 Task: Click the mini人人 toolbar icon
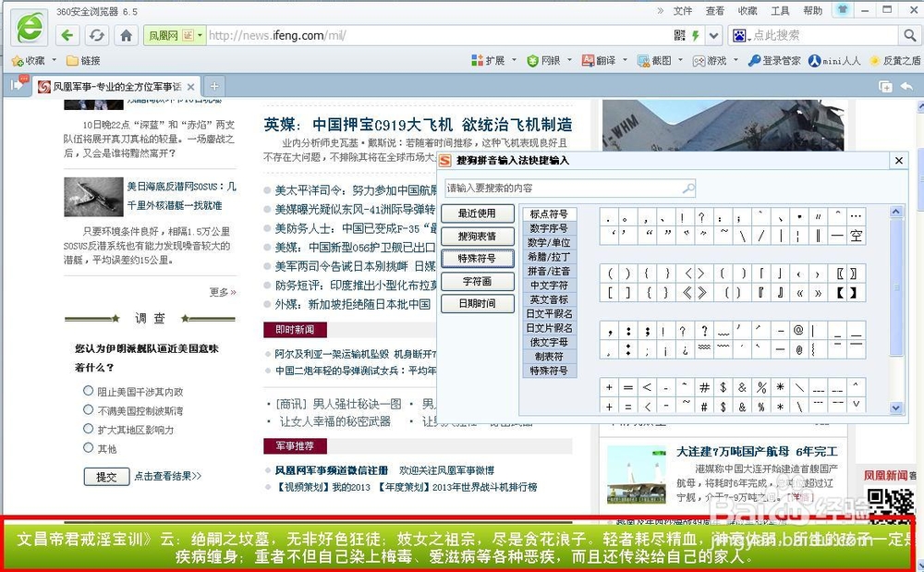(837, 58)
